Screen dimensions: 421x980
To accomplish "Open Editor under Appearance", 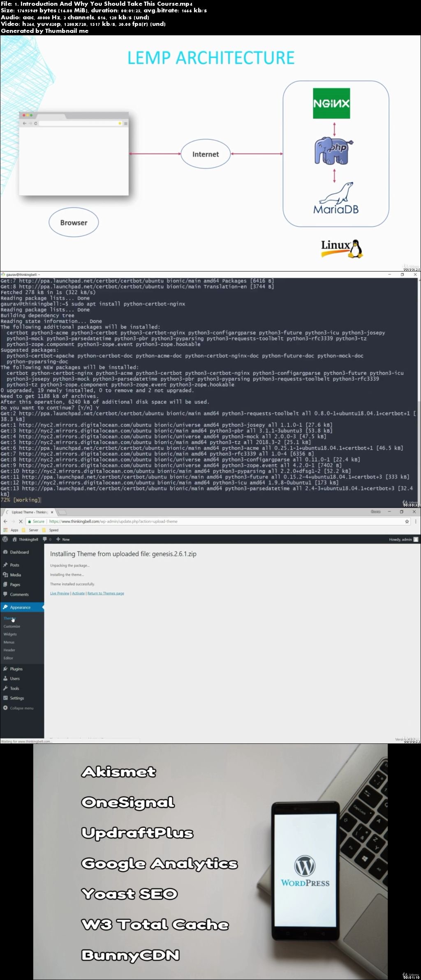I will pyautogui.click(x=8, y=658).
